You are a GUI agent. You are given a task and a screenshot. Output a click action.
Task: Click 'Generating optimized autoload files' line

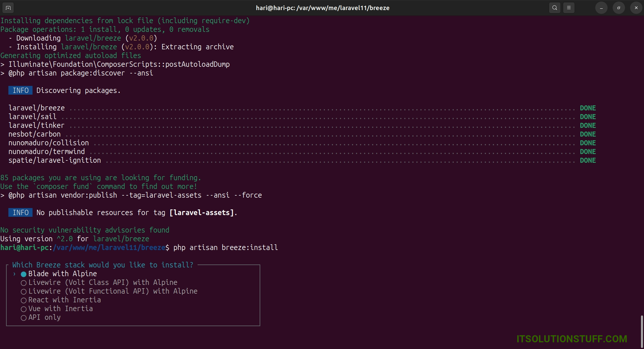coord(71,56)
